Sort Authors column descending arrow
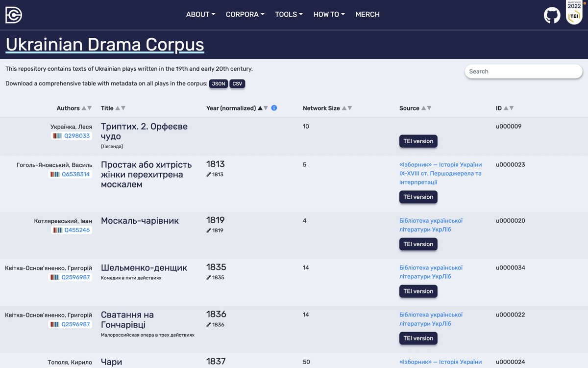 click(89, 108)
